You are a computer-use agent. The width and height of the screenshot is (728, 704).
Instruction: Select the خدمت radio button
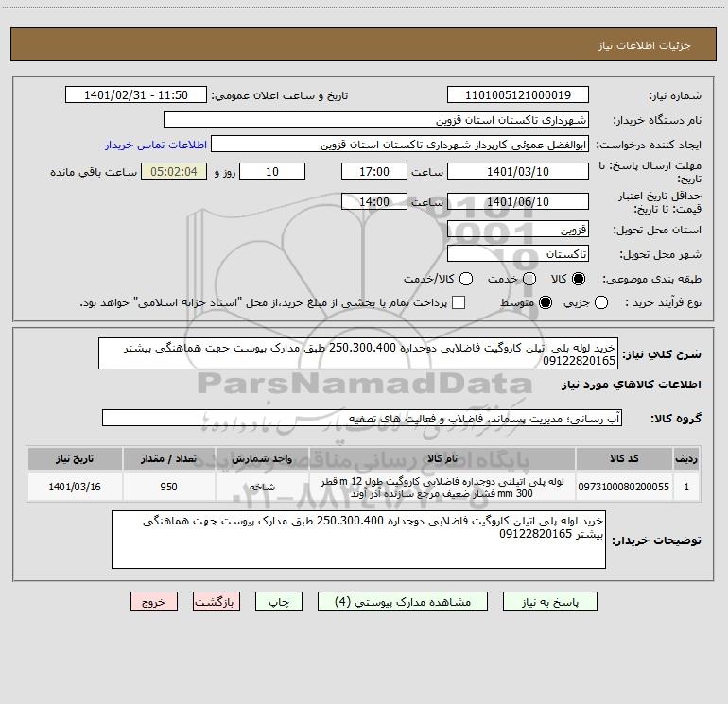[529, 279]
